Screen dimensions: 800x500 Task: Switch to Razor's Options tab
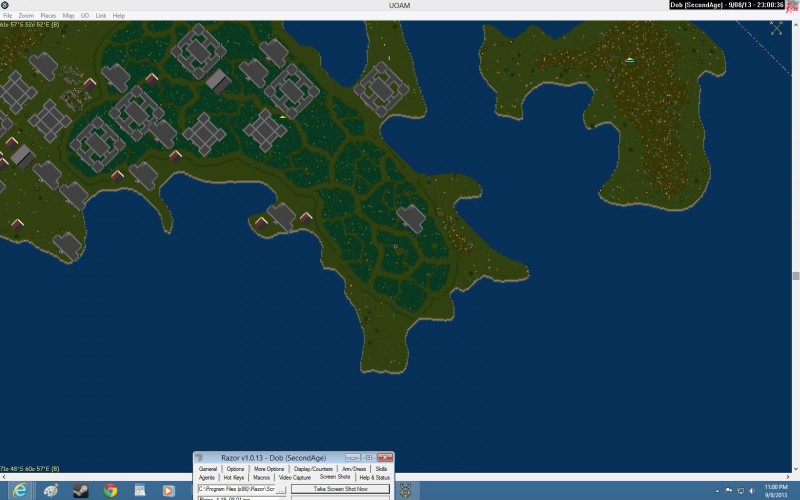point(235,468)
